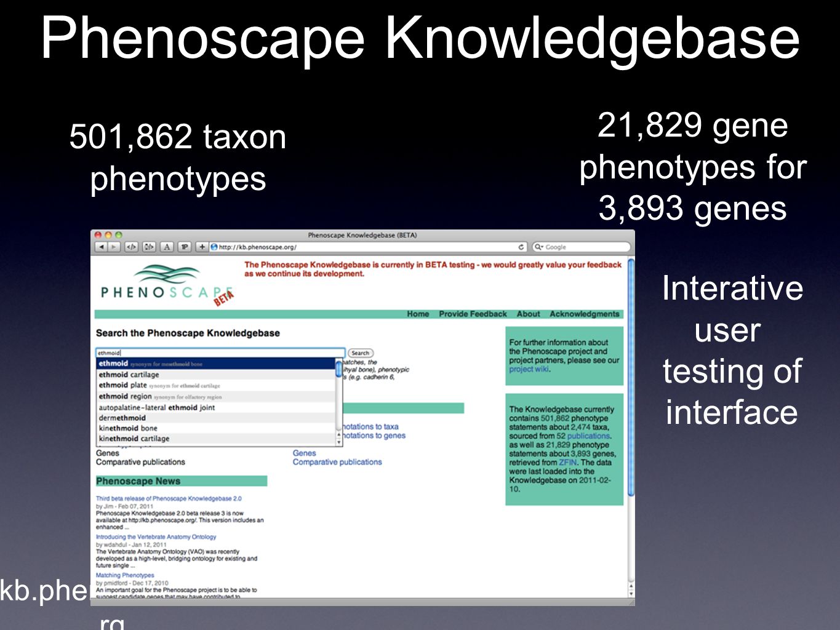Click the browser page vertical scrollbar
Screen dimensions: 840x630
pyautogui.click(x=631, y=378)
